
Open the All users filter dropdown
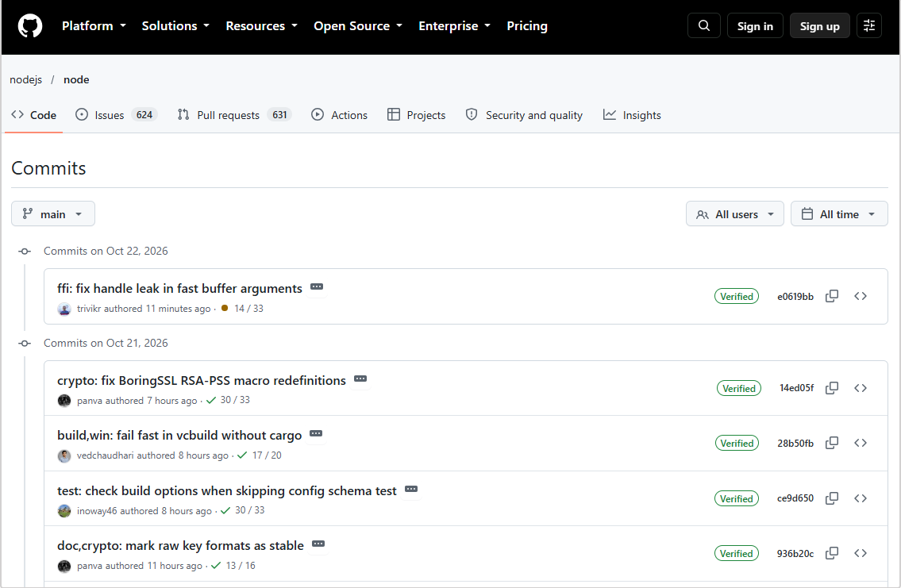click(x=734, y=214)
